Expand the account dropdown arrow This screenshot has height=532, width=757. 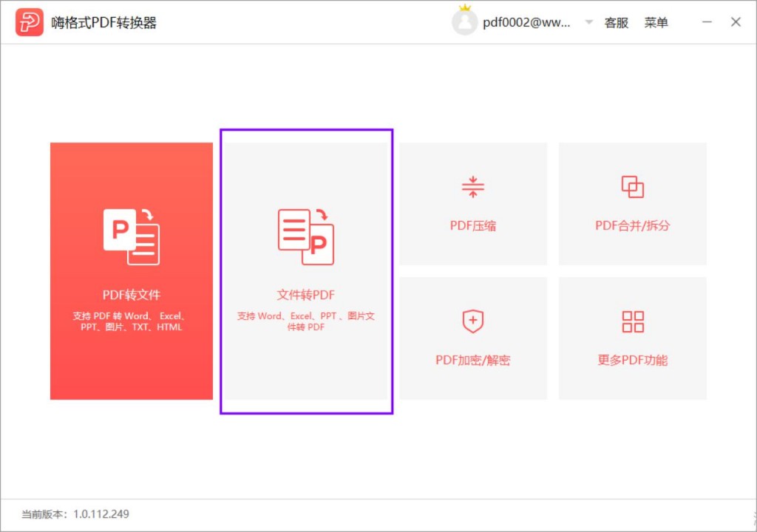pyautogui.click(x=589, y=21)
